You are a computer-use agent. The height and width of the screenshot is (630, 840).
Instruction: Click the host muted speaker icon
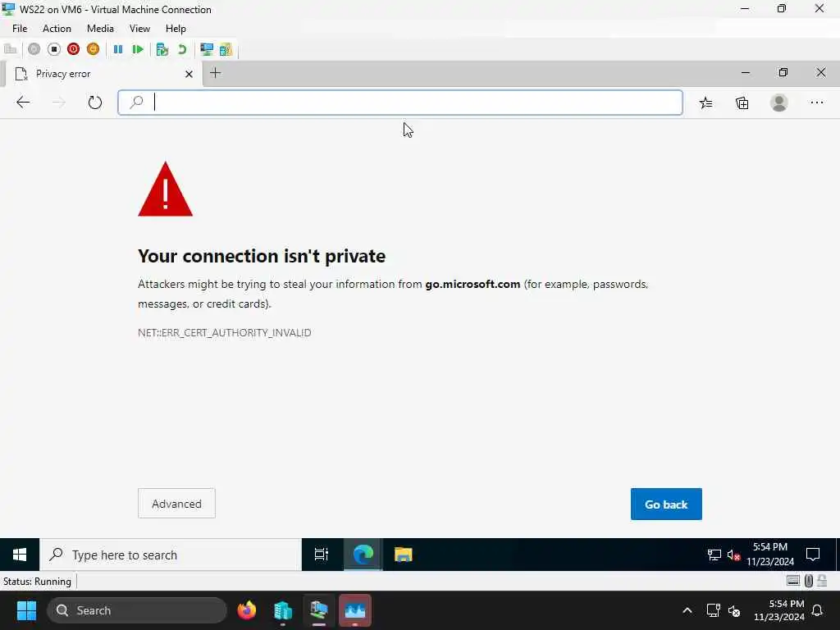734,610
